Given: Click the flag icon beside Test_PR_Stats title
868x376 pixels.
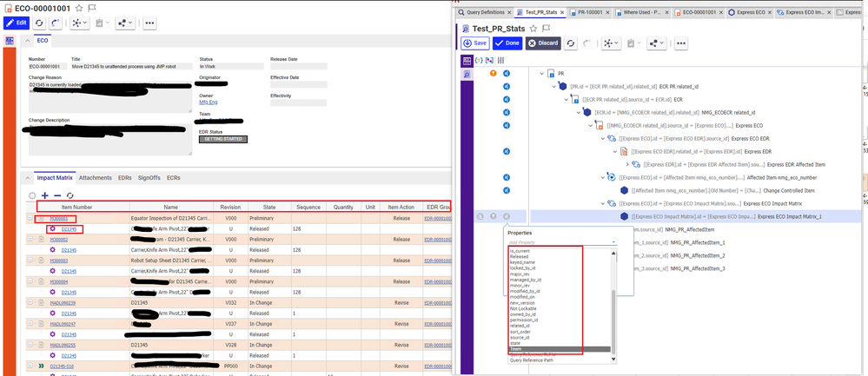Looking at the screenshot, I should pyautogui.click(x=546, y=28).
